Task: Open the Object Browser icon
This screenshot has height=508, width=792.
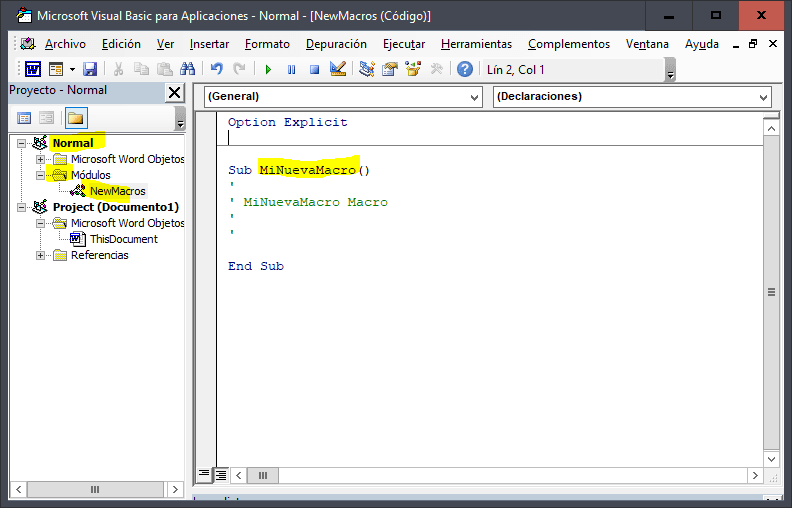Action: pos(413,69)
